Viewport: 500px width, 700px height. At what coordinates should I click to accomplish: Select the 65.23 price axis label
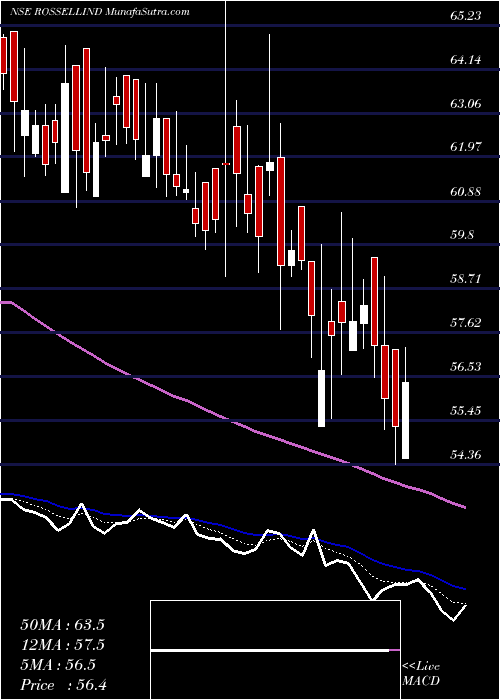pyautogui.click(x=466, y=16)
